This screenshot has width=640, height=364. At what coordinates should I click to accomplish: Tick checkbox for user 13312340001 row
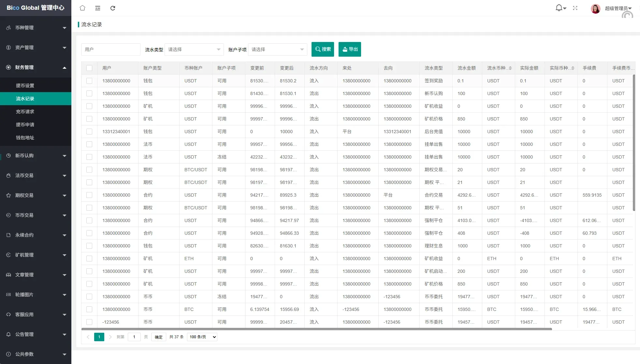click(89, 132)
